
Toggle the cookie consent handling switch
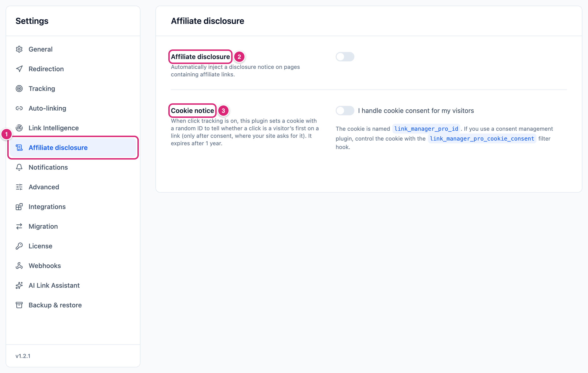[345, 111]
